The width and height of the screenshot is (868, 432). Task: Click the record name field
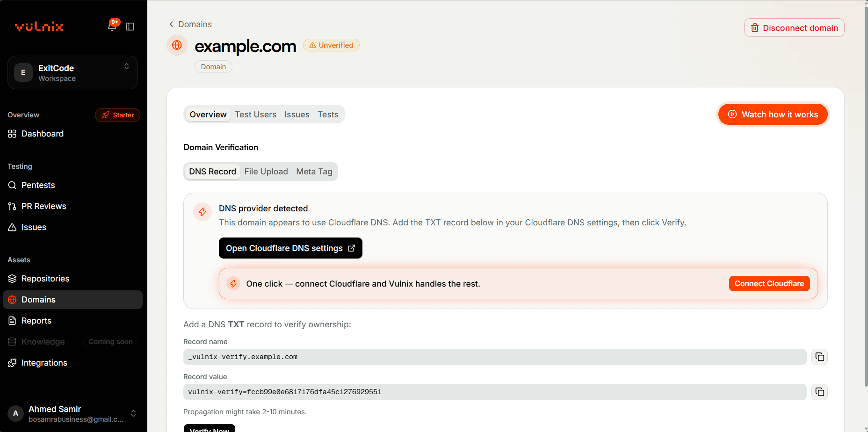[495, 357]
